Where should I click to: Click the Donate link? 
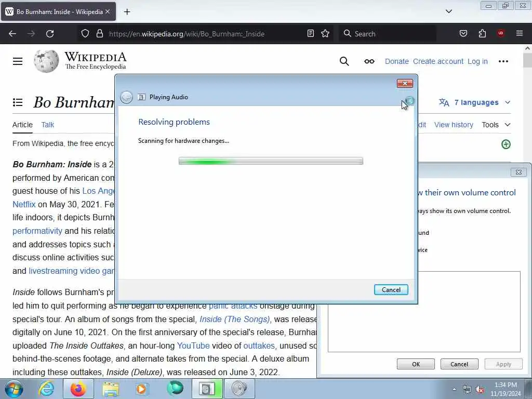click(396, 61)
